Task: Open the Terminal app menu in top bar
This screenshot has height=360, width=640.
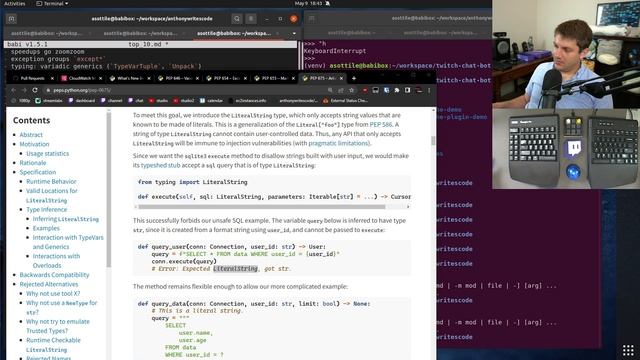Action: [x=52, y=4]
